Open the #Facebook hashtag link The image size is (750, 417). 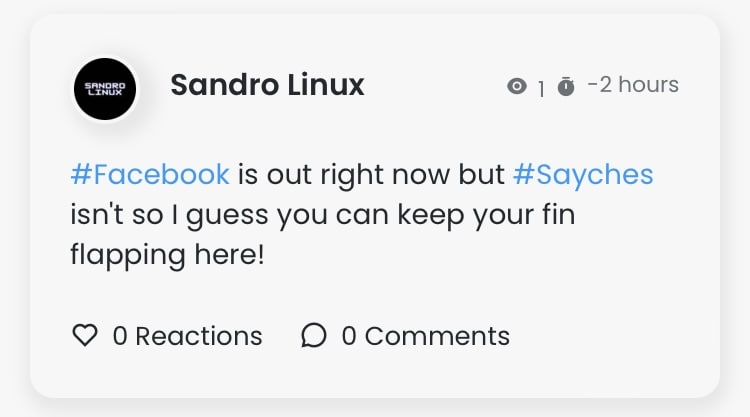[150, 175]
